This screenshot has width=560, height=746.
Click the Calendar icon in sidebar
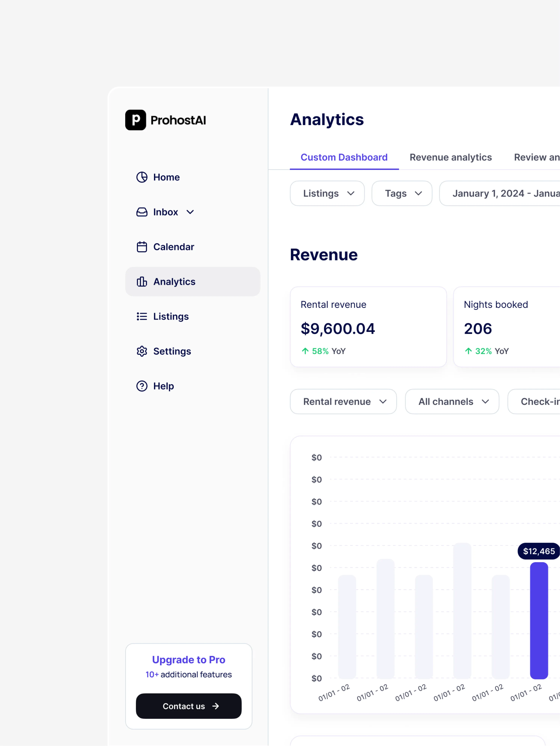142,247
